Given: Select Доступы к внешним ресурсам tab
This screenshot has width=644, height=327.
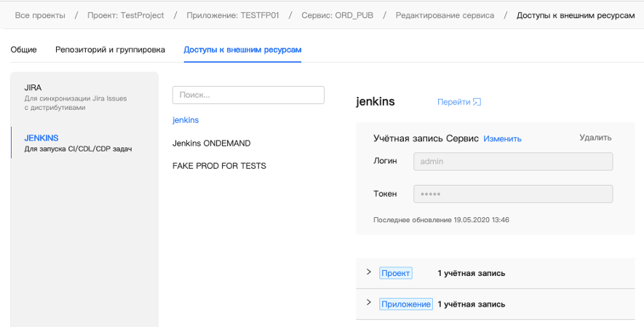Looking at the screenshot, I should tap(242, 50).
